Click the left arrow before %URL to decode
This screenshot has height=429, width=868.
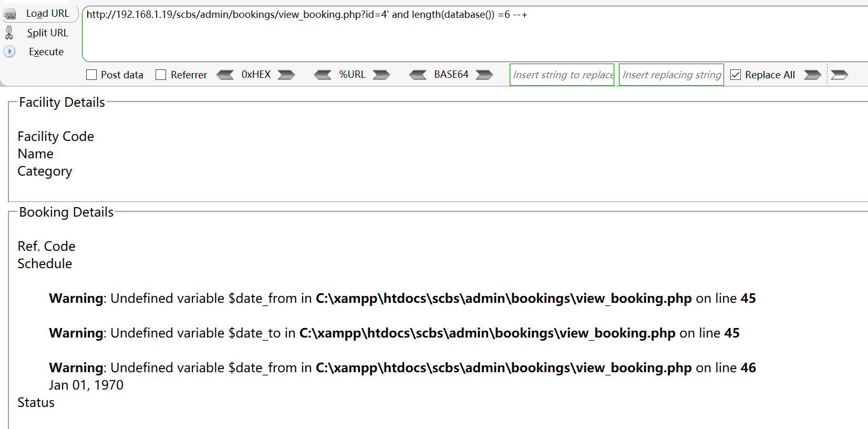point(323,75)
